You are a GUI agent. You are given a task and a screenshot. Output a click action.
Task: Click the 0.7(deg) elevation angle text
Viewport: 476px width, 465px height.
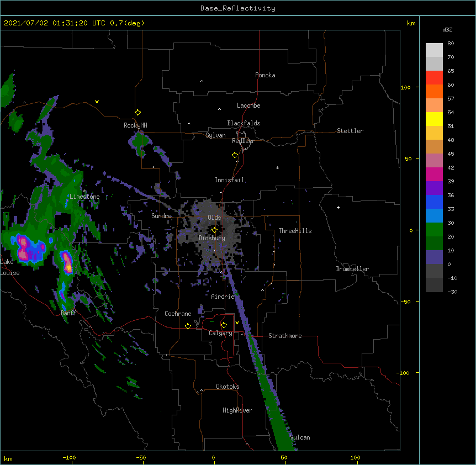coord(127,23)
